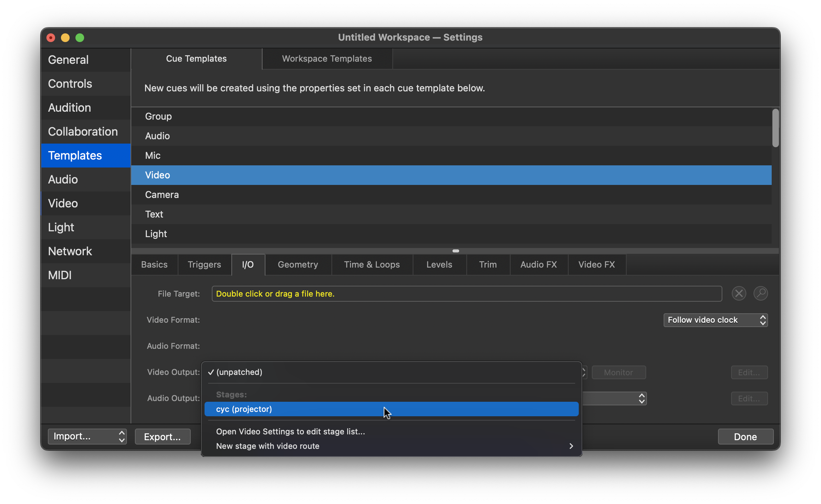Click the split-pane divider handle
Image resolution: width=821 pixels, height=504 pixels.
pos(456,251)
